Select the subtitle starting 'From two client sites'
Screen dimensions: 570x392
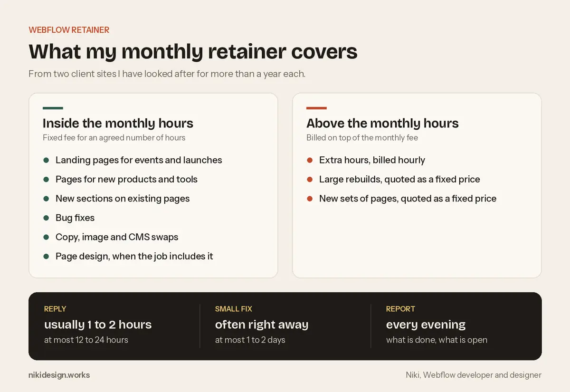[x=167, y=74]
